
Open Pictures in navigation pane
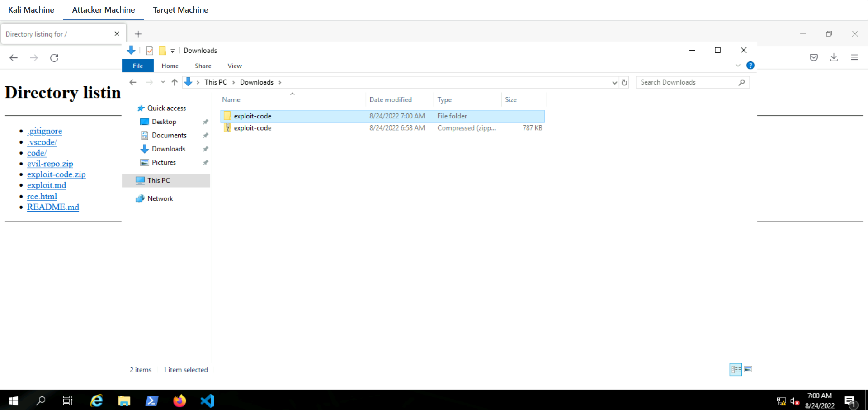[x=164, y=162]
